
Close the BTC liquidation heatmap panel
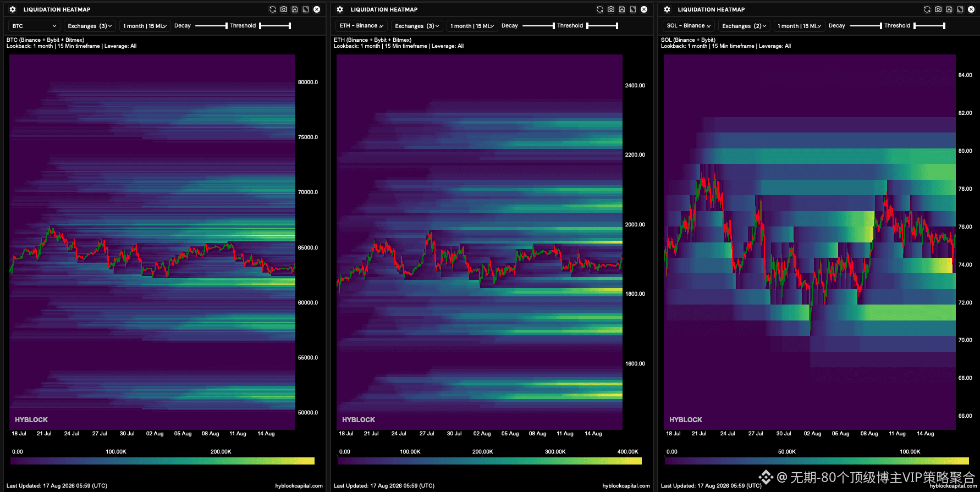[x=317, y=9]
